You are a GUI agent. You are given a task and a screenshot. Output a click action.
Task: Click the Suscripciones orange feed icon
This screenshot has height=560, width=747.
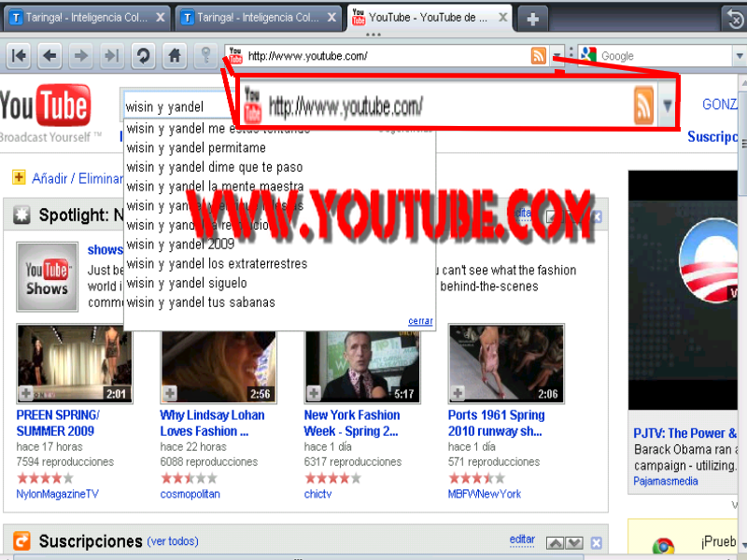(21, 541)
